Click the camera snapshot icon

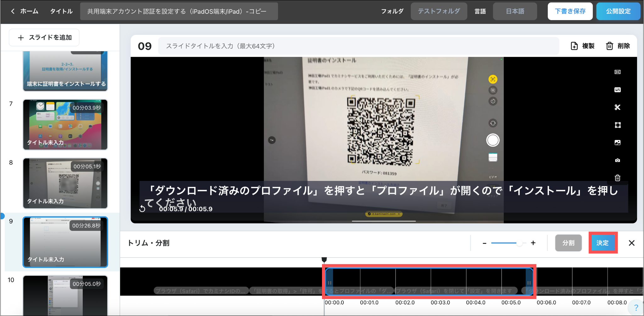[x=617, y=160]
